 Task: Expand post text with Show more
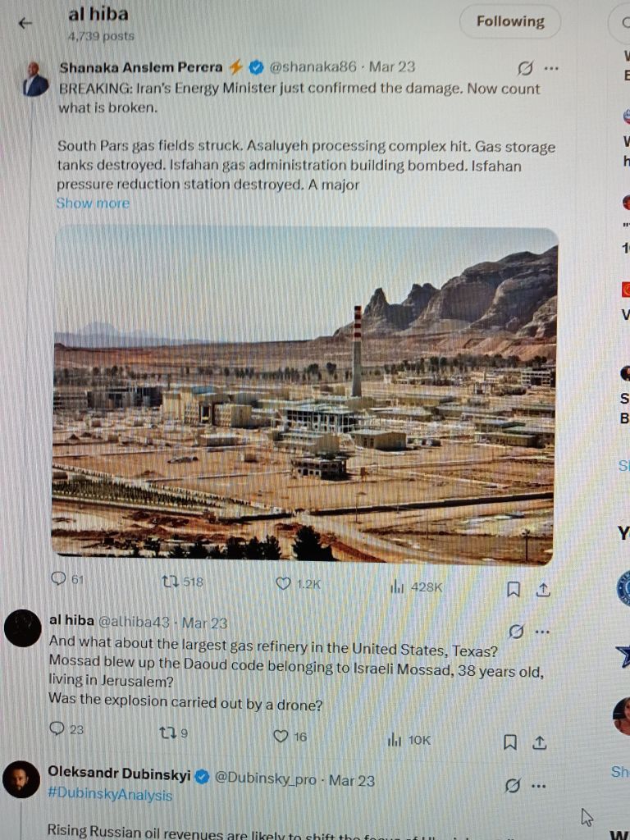click(93, 203)
